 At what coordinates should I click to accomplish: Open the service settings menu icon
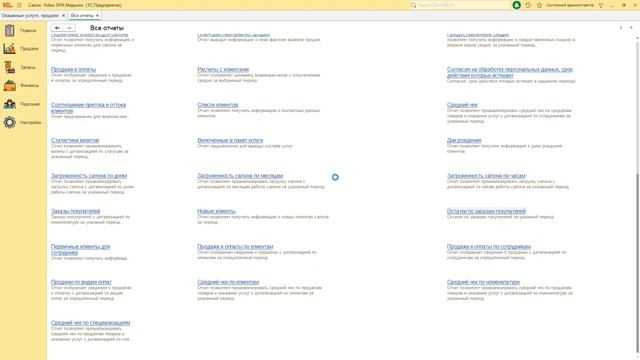(x=601, y=5)
